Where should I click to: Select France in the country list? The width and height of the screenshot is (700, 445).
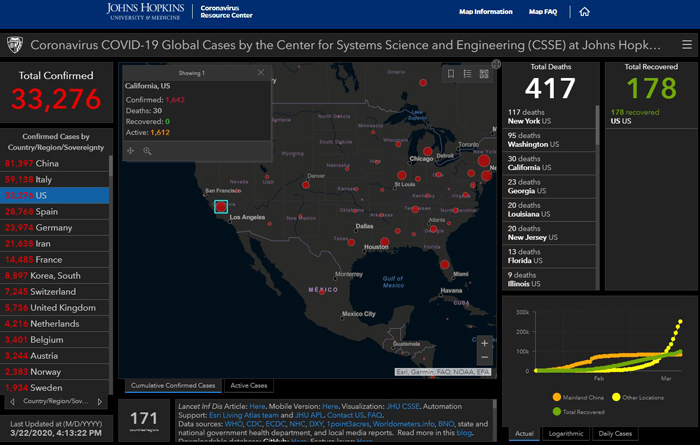[x=54, y=260]
